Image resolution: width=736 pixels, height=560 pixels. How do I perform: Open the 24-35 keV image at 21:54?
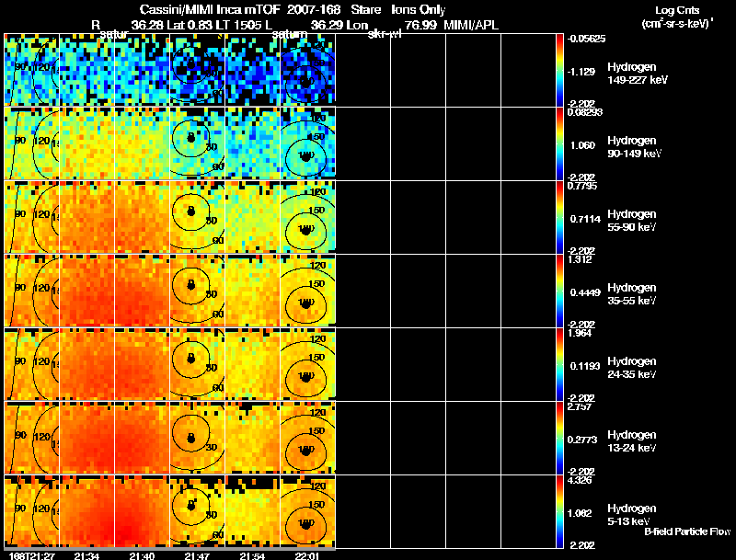click(x=252, y=364)
